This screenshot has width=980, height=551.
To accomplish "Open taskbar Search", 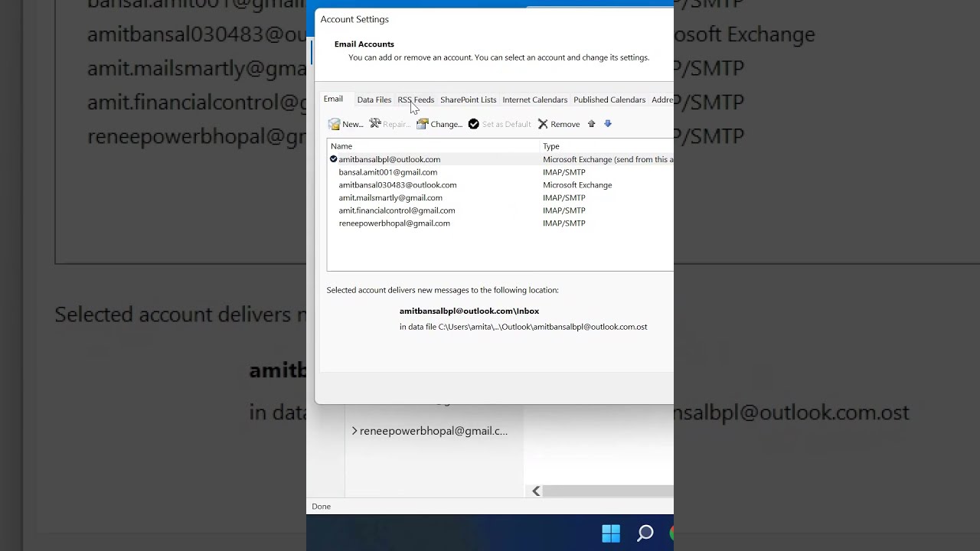I will click(x=645, y=533).
